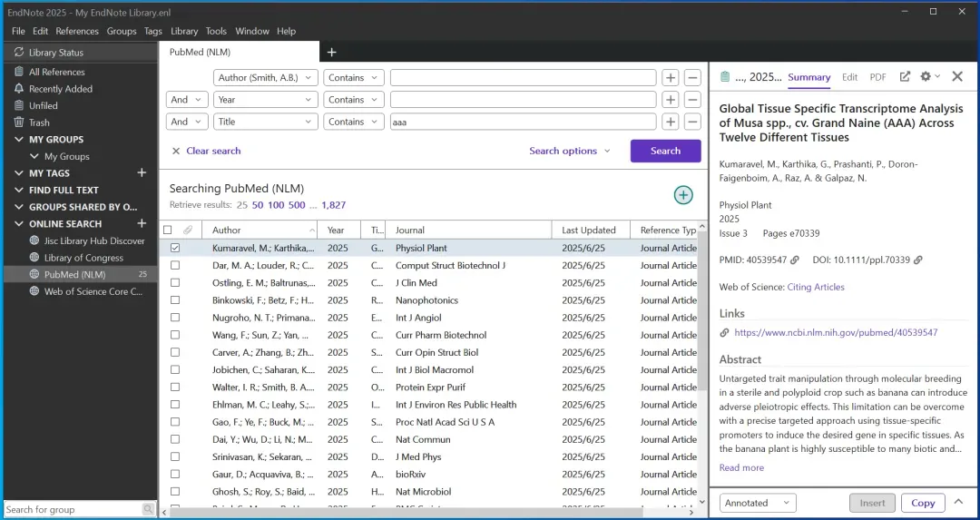The width and height of the screenshot is (980, 520).
Task: Click the Title search text field
Action: pyautogui.click(x=524, y=122)
